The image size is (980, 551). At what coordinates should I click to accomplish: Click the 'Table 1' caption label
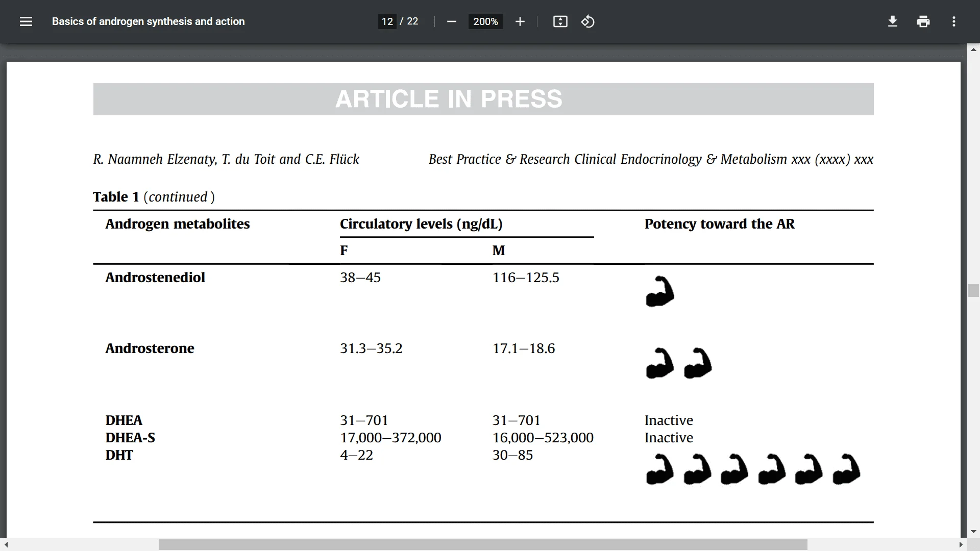[x=116, y=197]
